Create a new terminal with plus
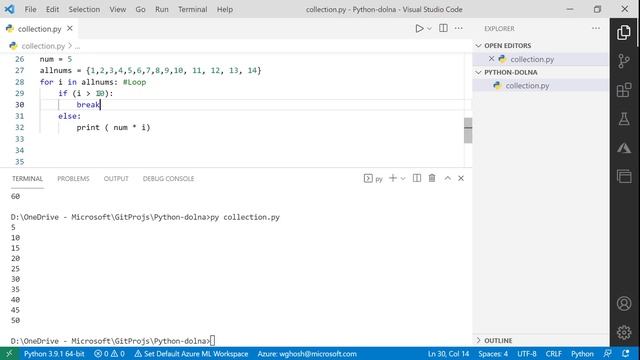The image size is (640, 360). 393,178
